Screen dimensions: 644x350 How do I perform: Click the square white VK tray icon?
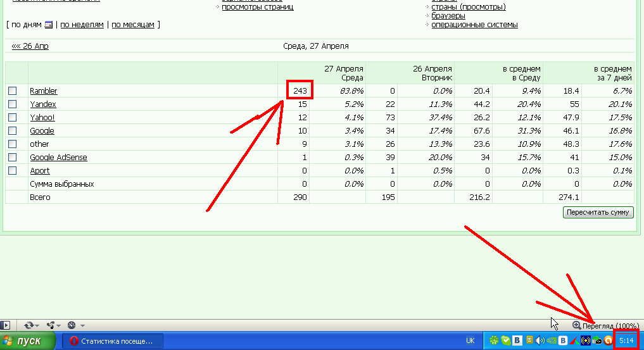coord(517,341)
